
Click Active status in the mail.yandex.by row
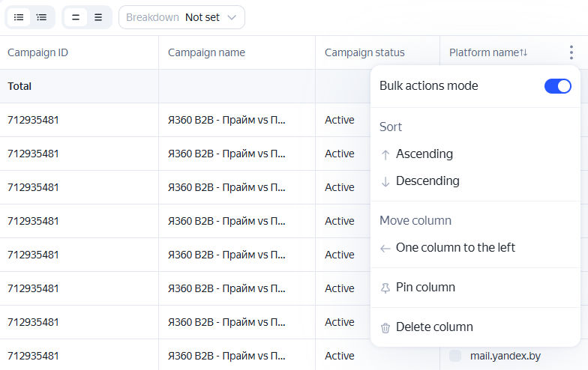click(339, 356)
